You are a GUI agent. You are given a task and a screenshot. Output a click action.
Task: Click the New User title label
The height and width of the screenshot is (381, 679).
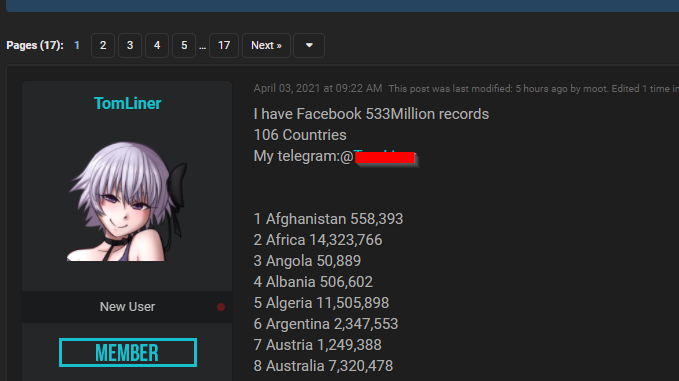point(127,307)
